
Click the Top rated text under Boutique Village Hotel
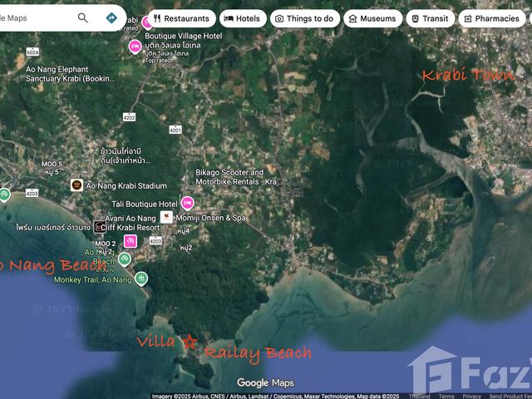[x=158, y=61]
